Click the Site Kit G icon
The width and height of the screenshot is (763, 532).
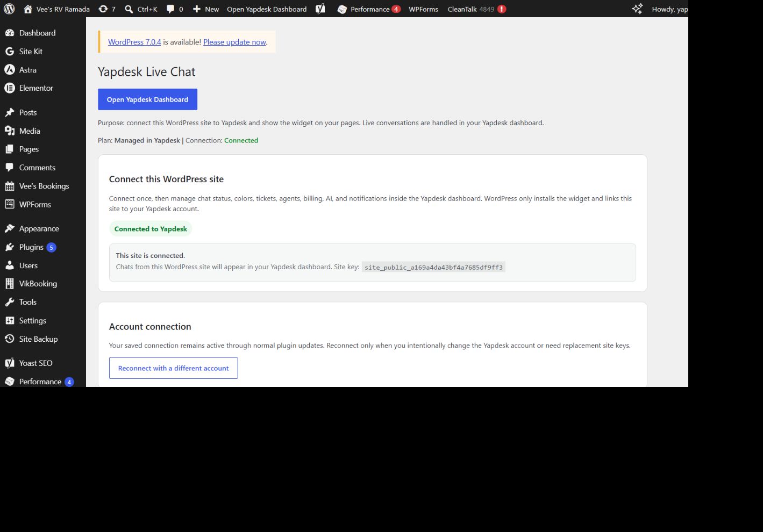pos(10,52)
